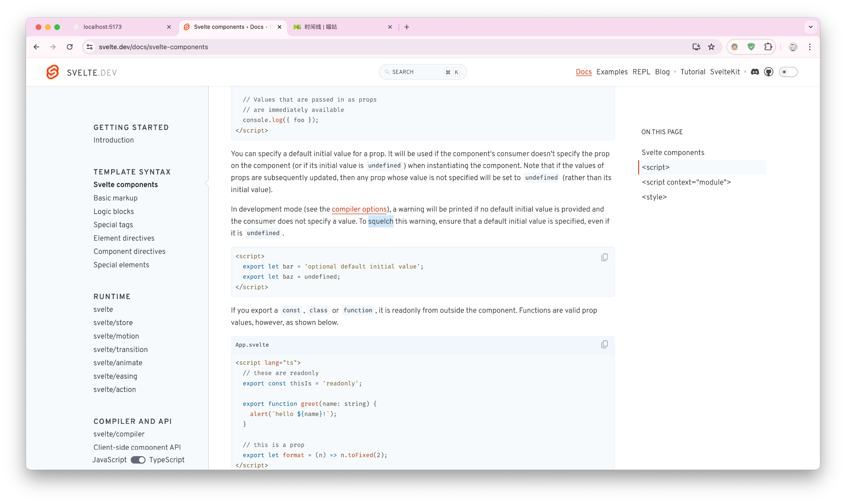Open the Discord icon link
The width and height of the screenshot is (846, 504).
755,72
